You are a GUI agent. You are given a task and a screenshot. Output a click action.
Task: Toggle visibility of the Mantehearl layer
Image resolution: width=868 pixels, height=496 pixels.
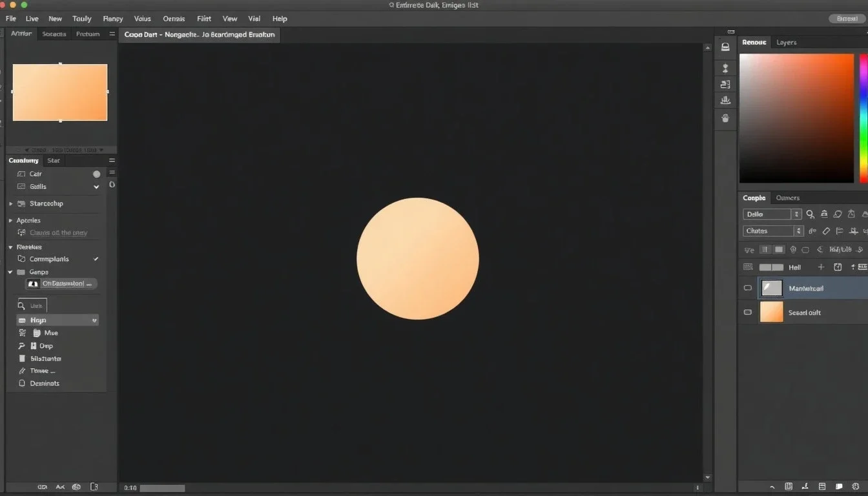(x=748, y=288)
